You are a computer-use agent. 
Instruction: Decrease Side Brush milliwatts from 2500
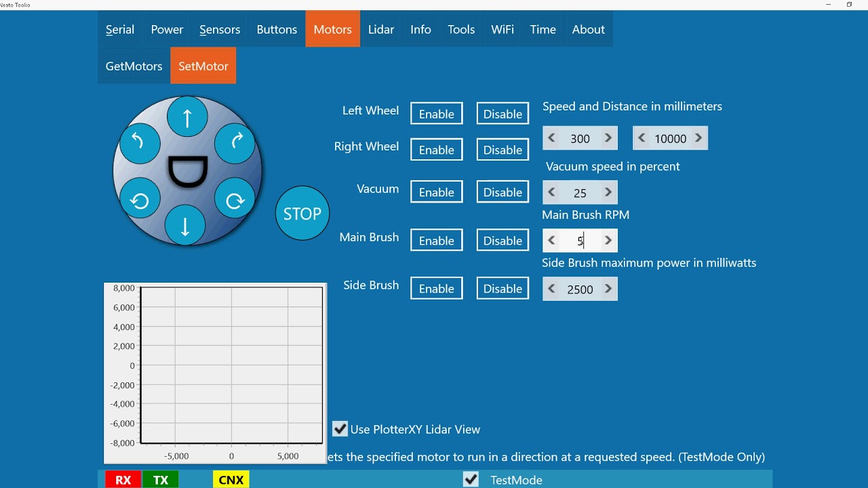551,289
